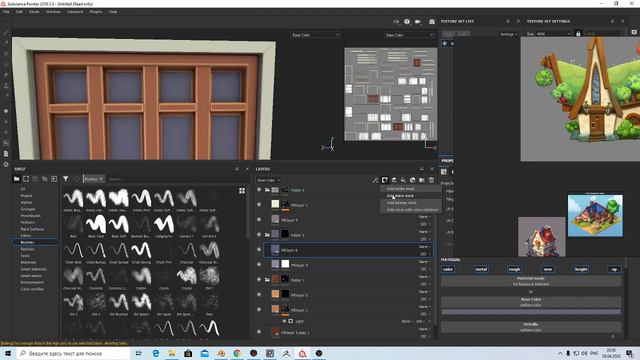
Task: Open blend mode dropdown of gray fill layer
Action: 424,217
